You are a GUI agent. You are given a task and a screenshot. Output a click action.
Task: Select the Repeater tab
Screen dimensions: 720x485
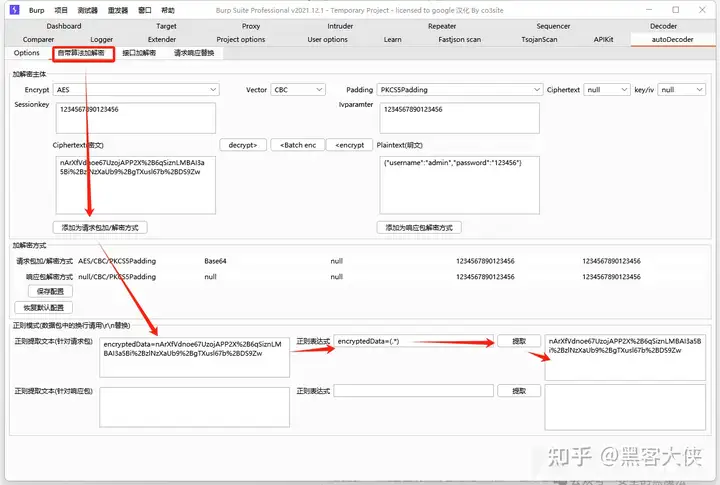point(442,26)
